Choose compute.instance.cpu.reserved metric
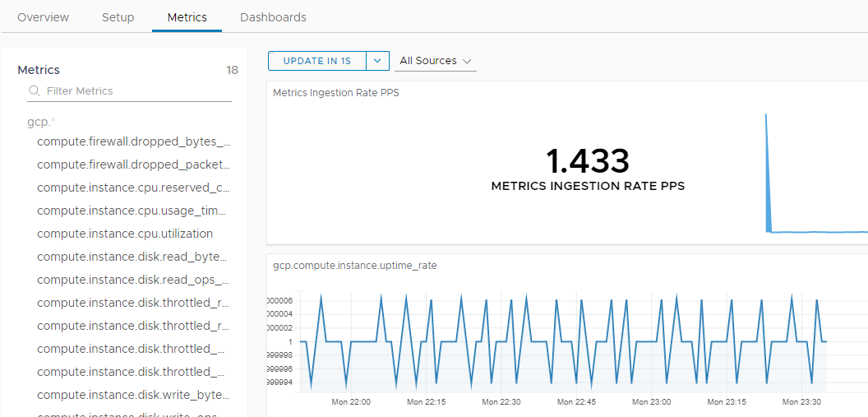The width and height of the screenshot is (868, 417). click(133, 188)
